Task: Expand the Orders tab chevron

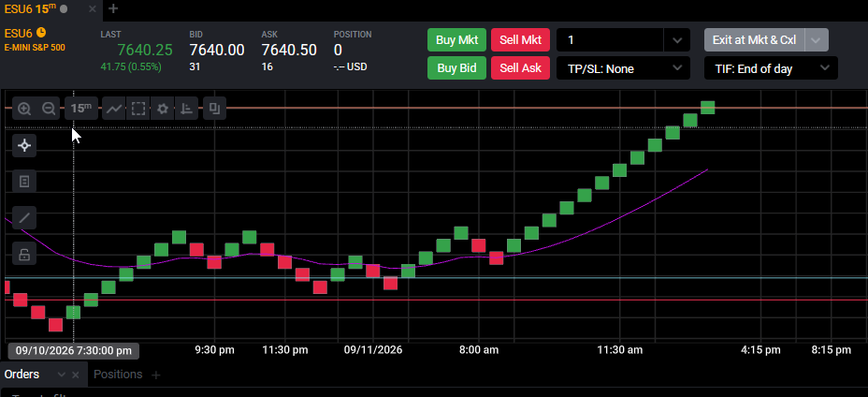Action: 62,375
